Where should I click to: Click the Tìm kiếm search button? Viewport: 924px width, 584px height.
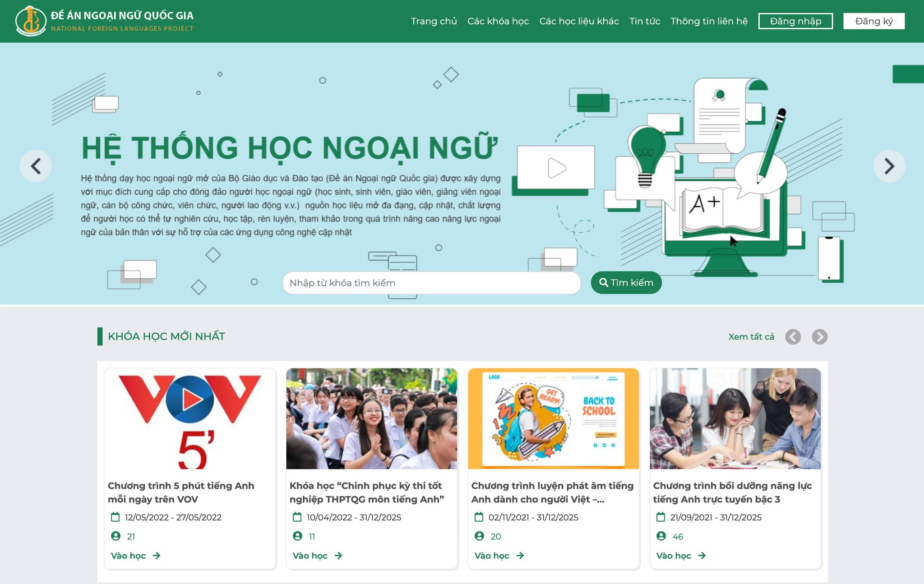tap(626, 282)
